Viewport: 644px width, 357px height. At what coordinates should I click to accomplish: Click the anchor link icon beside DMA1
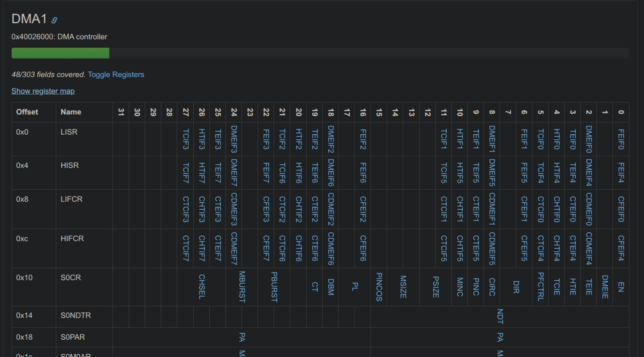[x=54, y=20]
